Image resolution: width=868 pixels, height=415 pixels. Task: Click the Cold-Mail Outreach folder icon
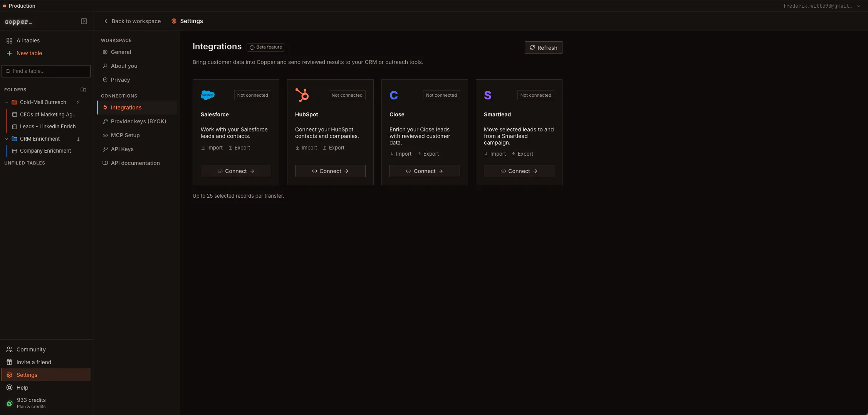(15, 102)
